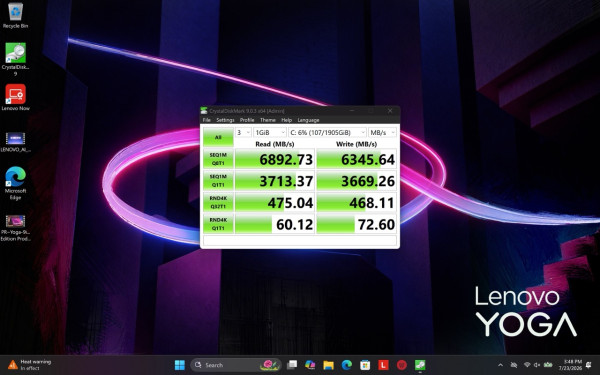Open the red L Lenovo taskbar app
Viewport: 600px width, 375px height.
[383, 365]
